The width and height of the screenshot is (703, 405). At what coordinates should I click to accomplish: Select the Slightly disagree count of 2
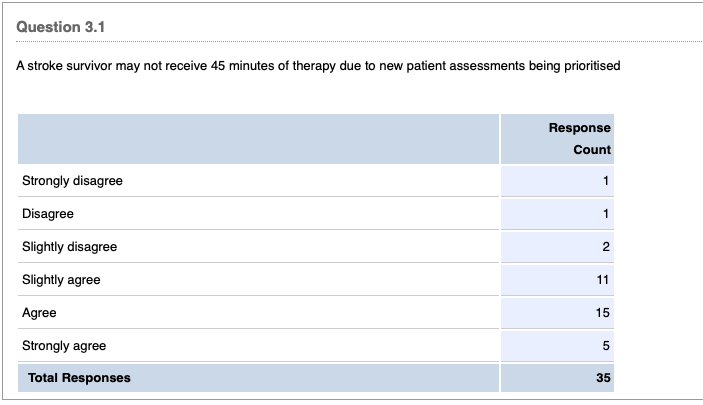pos(606,247)
